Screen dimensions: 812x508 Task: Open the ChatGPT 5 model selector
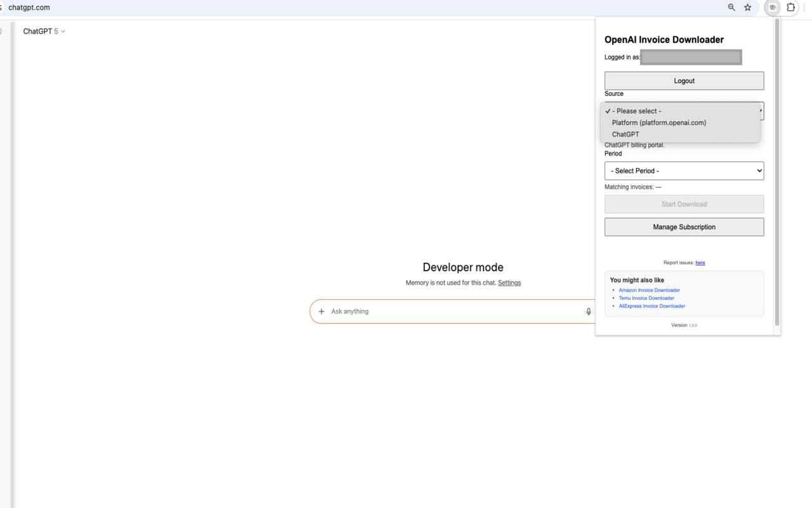pyautogui.click(x=44, y=31)
